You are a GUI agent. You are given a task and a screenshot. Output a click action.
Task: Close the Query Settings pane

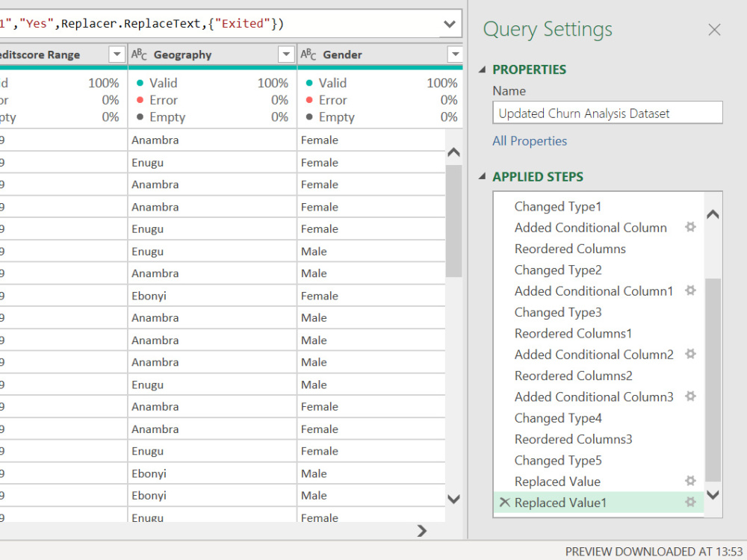coord(714,30)
